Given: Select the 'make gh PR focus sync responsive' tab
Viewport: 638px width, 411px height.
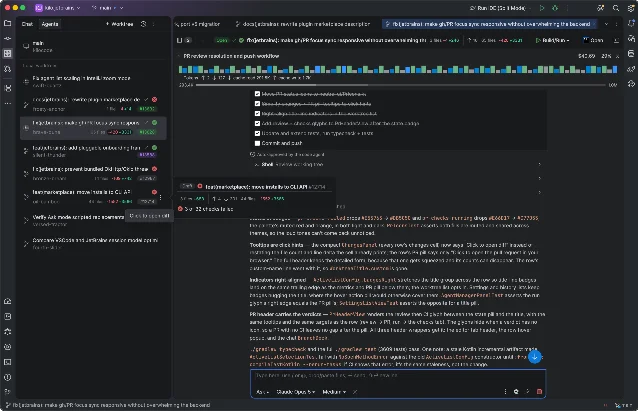Looking at the screenshot, I should (x=488, y=24).
